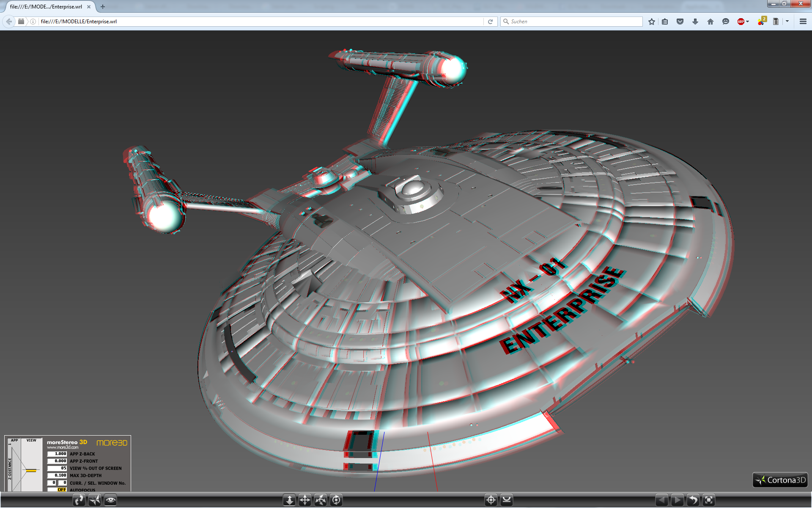This screenshot has width=812, height=508.
Task: Activate the Goto crosshair target tool
Action: 491,500
